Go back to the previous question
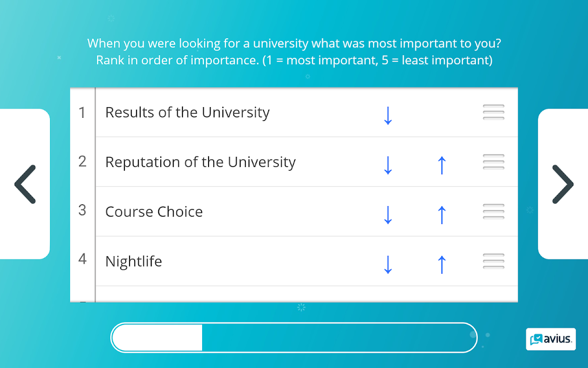Viewport: 588px width, 368px height. [x=25, y=184]
